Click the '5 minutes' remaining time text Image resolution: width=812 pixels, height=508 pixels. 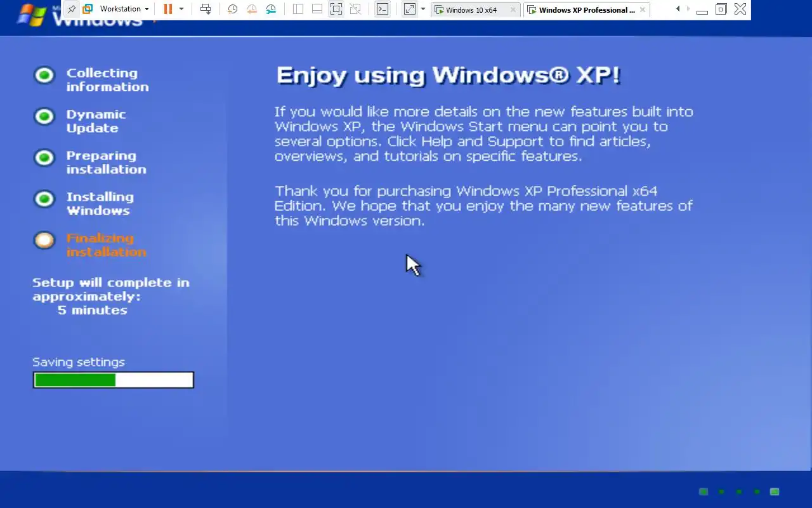93,310
